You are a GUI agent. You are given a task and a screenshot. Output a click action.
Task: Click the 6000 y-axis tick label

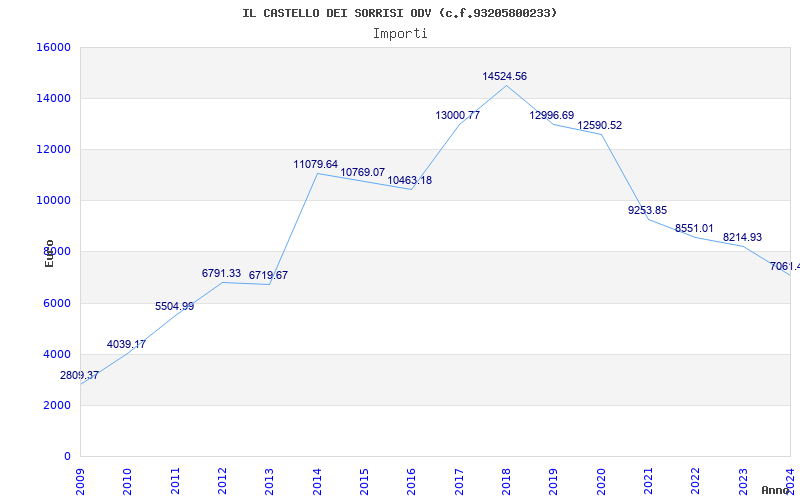click(56, 303)
